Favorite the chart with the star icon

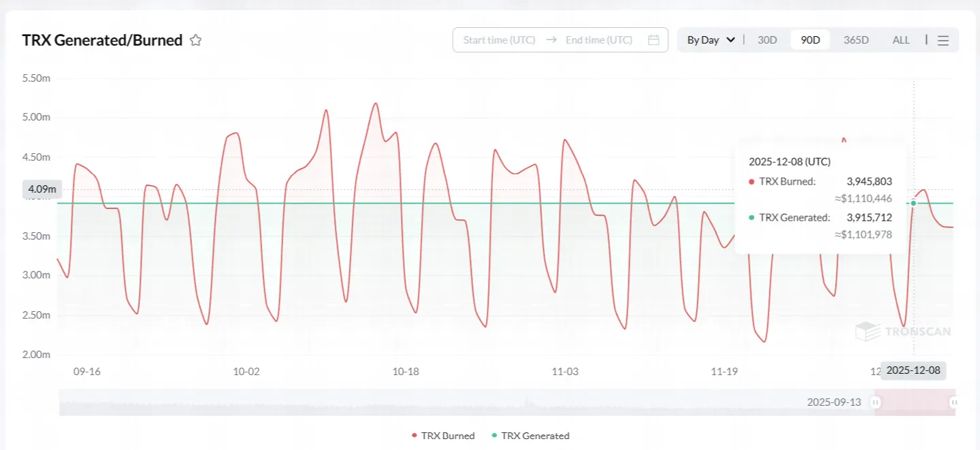[x=196, y=40]
